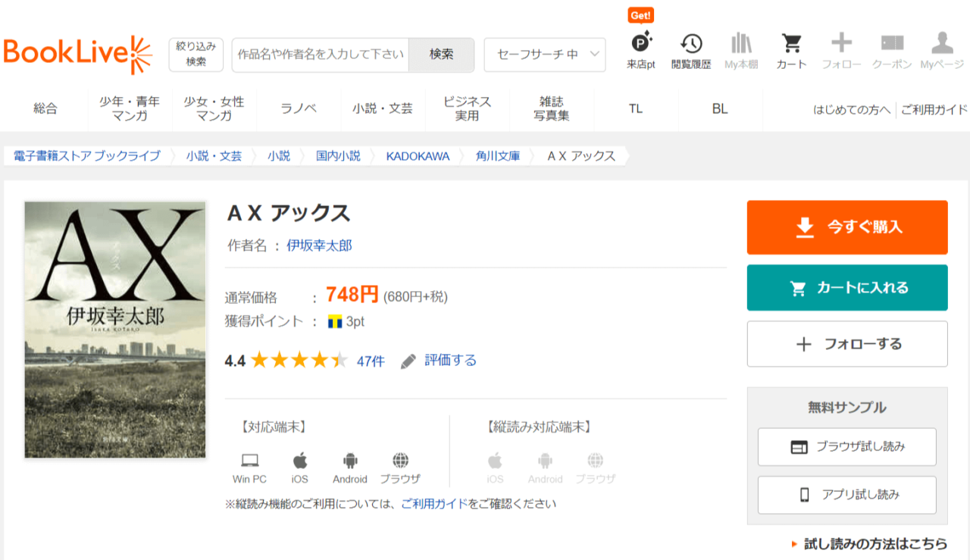This screenshot has width=970, height=560.
Task: Click the 748円 price text
Action: (352, 295)
